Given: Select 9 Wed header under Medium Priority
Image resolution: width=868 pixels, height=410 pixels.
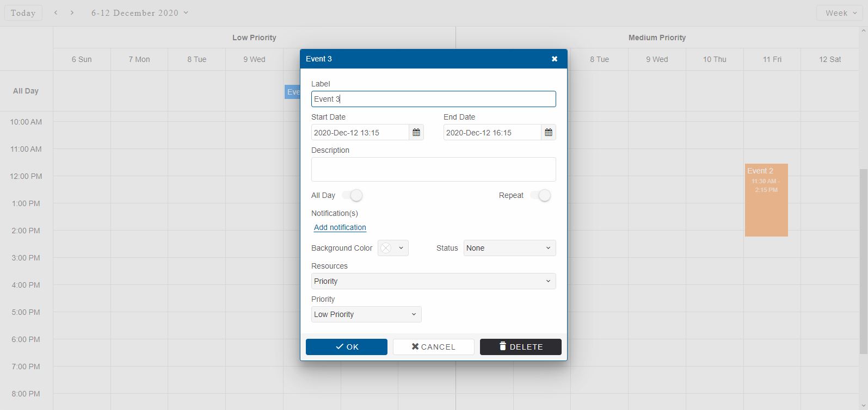Looking at the screenshot, I should coord(657,59).
